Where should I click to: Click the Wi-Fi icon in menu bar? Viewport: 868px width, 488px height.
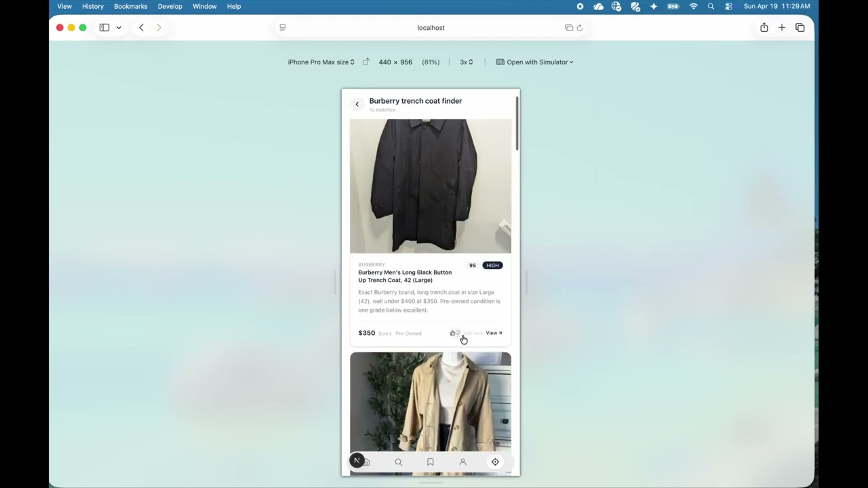click(x=693, y=6)
